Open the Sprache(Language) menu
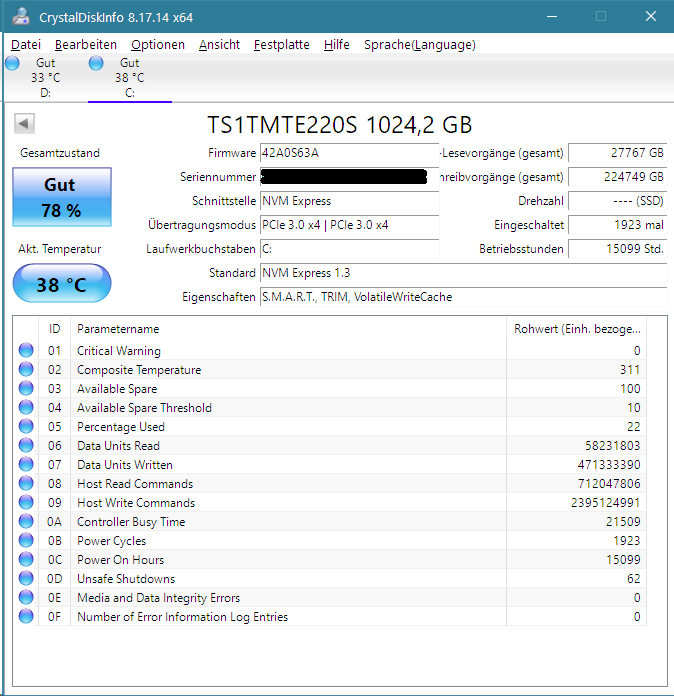Viewport: 674px width, 696px height. 420,44
